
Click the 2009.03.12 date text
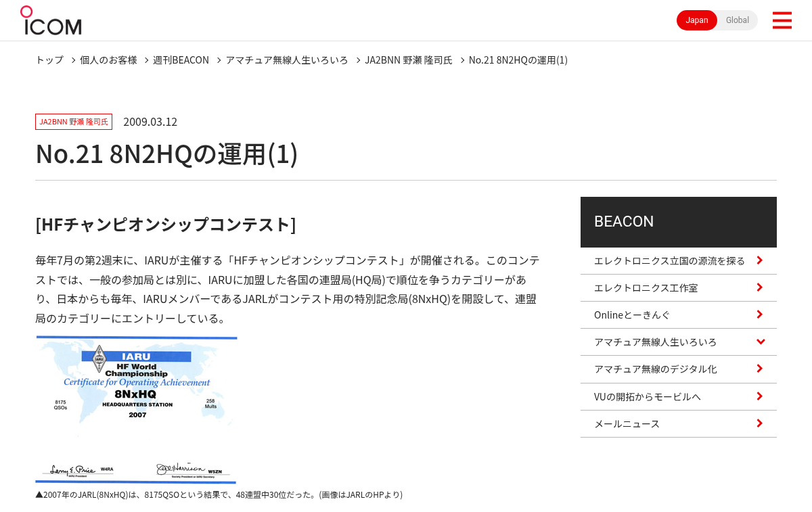click(x=150, y=122)
